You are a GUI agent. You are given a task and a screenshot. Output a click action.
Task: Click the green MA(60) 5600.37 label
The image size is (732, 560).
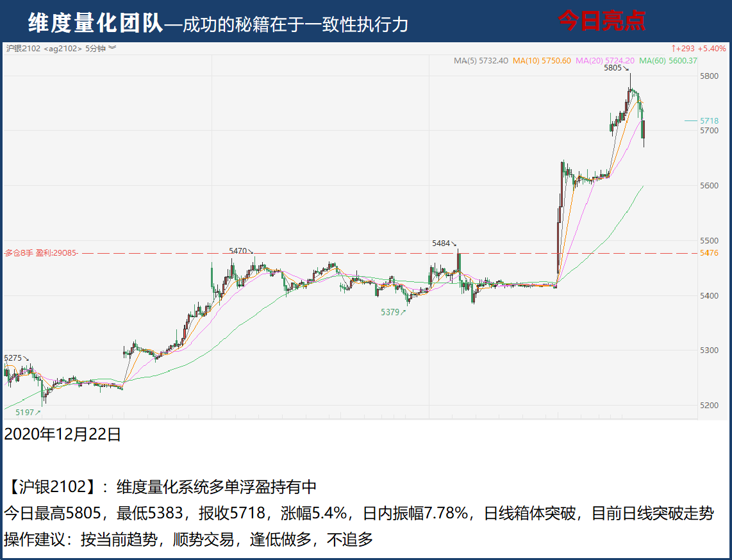[x=667, y=61]
